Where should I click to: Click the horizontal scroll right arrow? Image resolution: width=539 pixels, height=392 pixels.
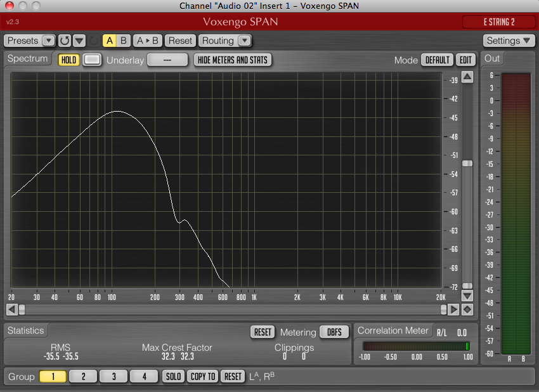(x=454, y=310)
